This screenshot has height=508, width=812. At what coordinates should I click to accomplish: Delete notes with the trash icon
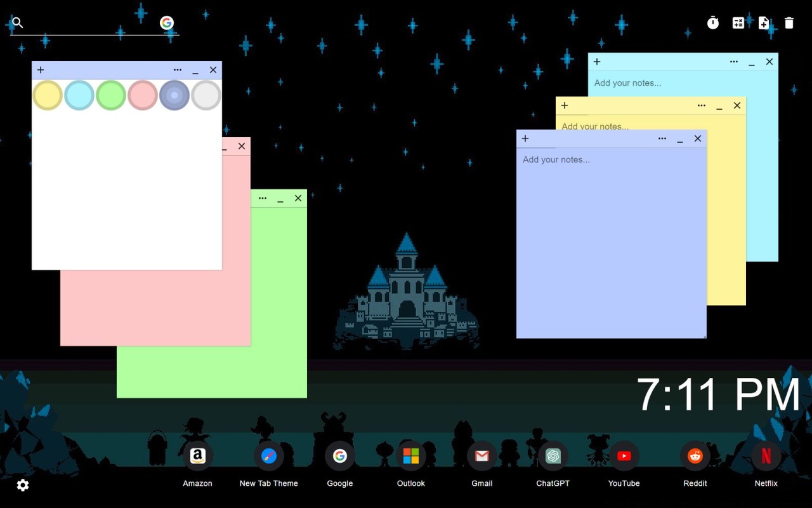789,23
